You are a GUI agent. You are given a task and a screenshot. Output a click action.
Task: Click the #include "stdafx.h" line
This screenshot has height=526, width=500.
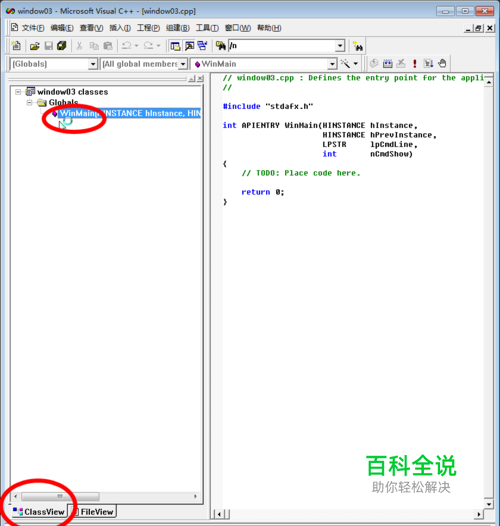tap(268, 106)
